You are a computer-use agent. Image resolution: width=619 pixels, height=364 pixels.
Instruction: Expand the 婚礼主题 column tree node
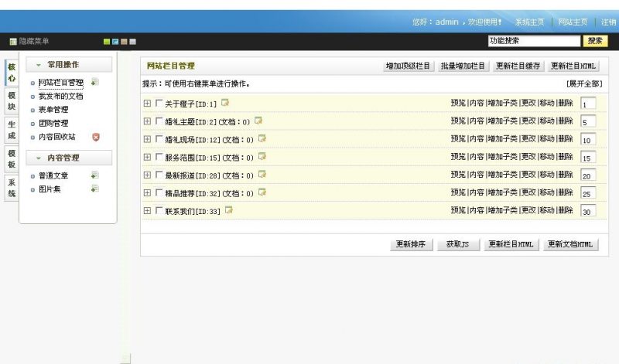pyautogui.click(x=147, y=121)
